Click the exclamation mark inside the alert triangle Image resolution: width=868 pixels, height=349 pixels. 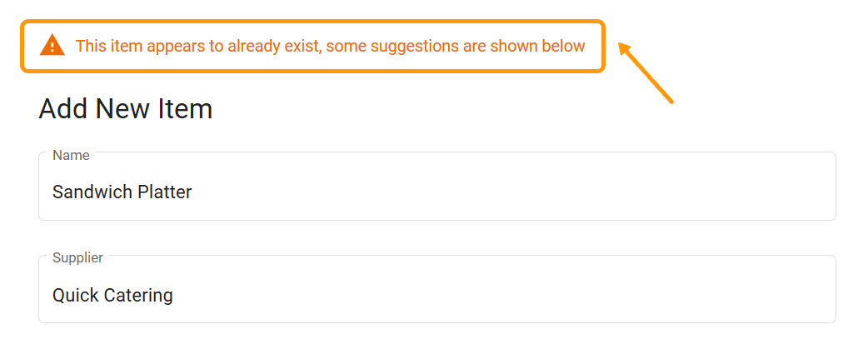coord(52,47)
